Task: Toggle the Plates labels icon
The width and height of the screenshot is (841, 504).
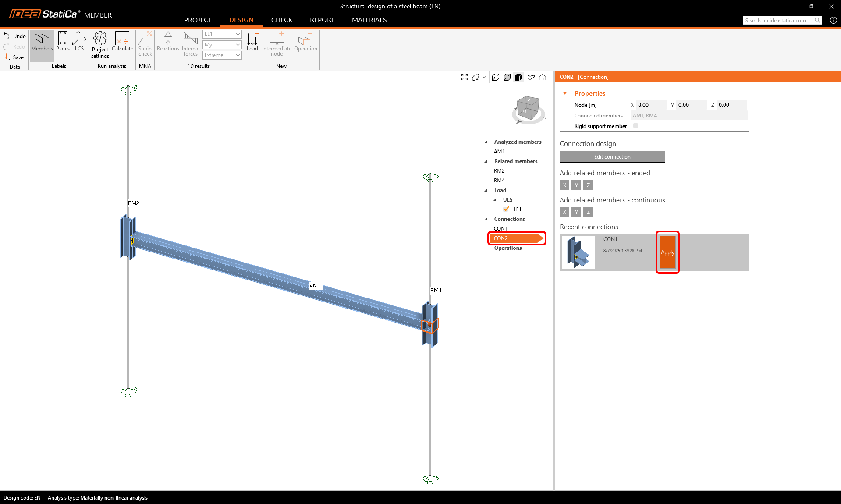Action: [63, 42]
